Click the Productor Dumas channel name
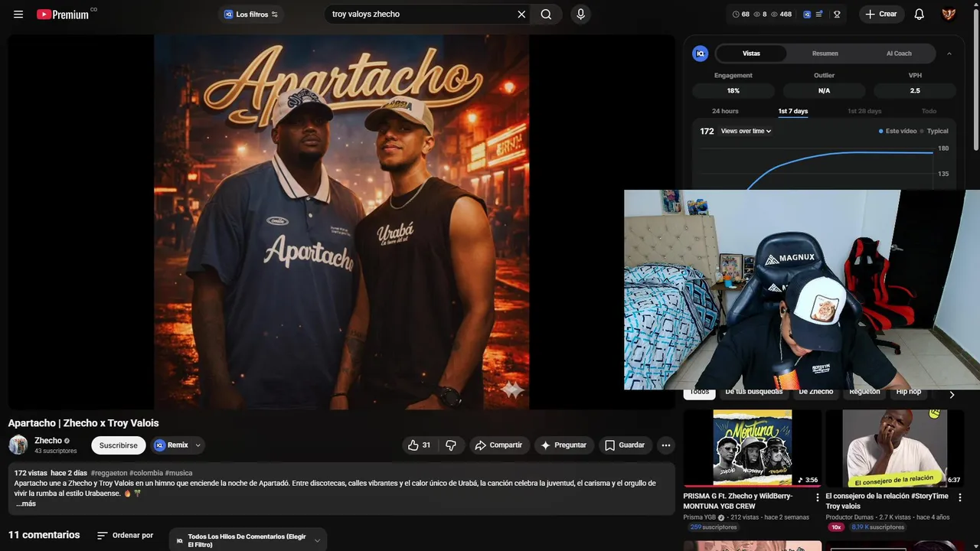Viewport: 980px width, 551px height. pyautogui.click(x=850, y=517)
